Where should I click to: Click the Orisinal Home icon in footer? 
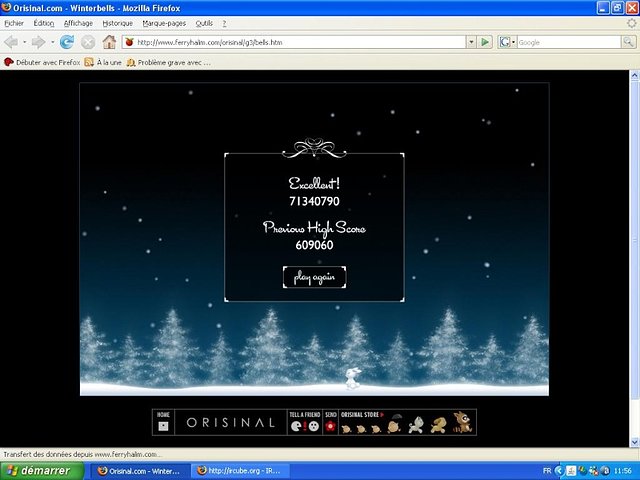[x=163, y=426]
